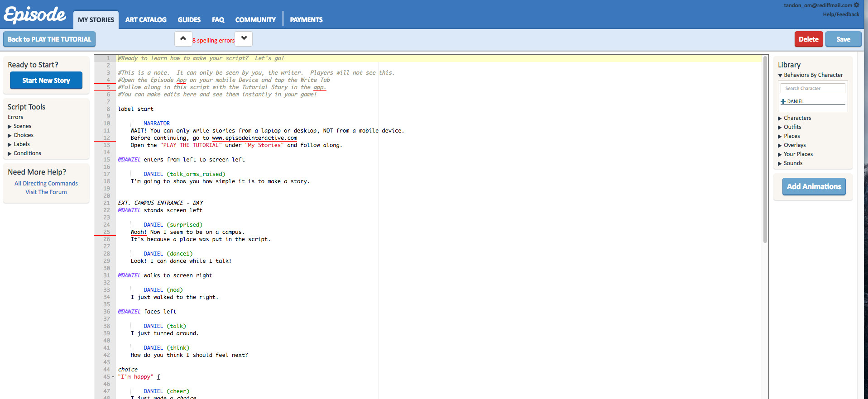
Task: Click Errors under Script Tools
Action: [15, 117]
